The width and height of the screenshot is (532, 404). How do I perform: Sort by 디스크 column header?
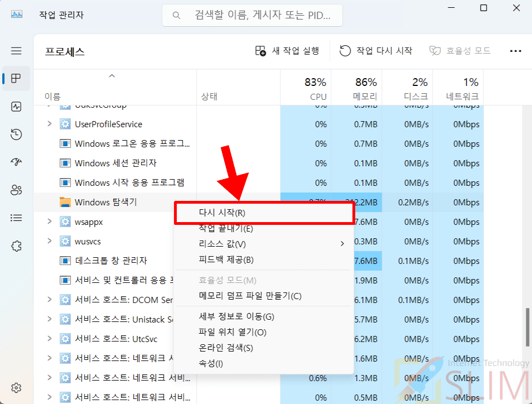pos(407,88)
